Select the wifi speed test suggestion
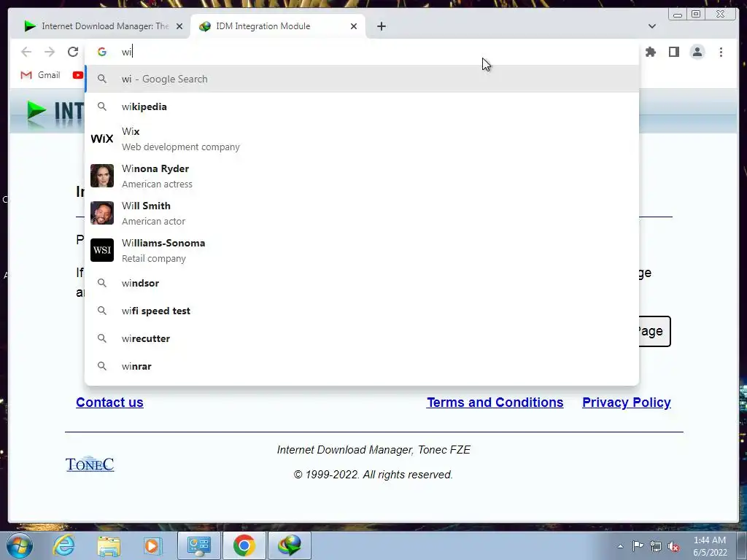 click(x=362, y=311)
